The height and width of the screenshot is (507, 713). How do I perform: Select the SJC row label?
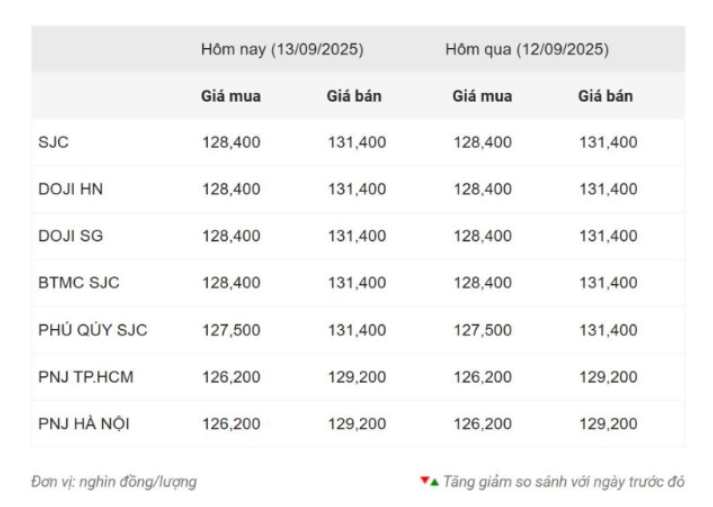[x=53, y=142]
